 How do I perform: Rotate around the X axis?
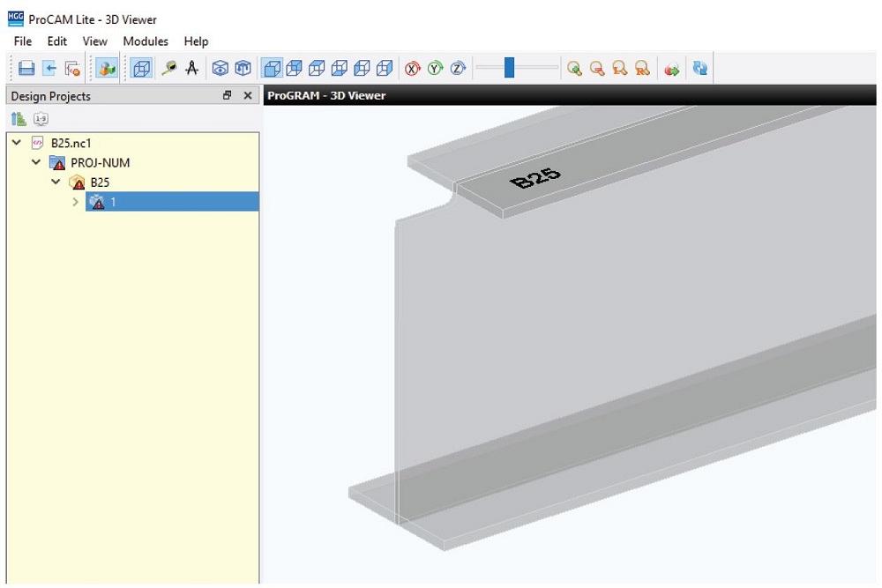[413, 69]
